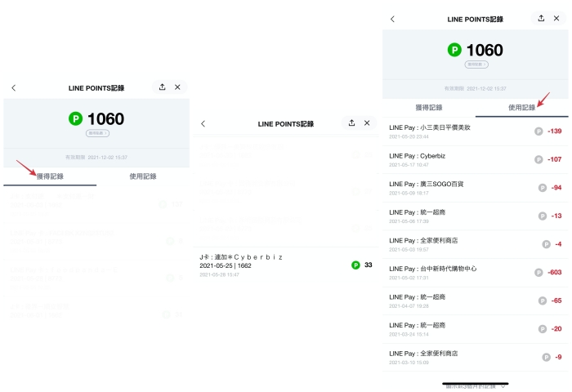The image size is (572, 392).
Task: Click the 1060 balance number in right panel
Action: tap(485, 50)
